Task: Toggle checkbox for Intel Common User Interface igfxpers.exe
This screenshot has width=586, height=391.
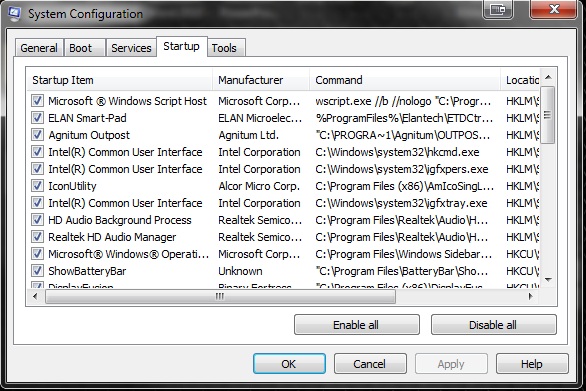Action: coord(37,169)
